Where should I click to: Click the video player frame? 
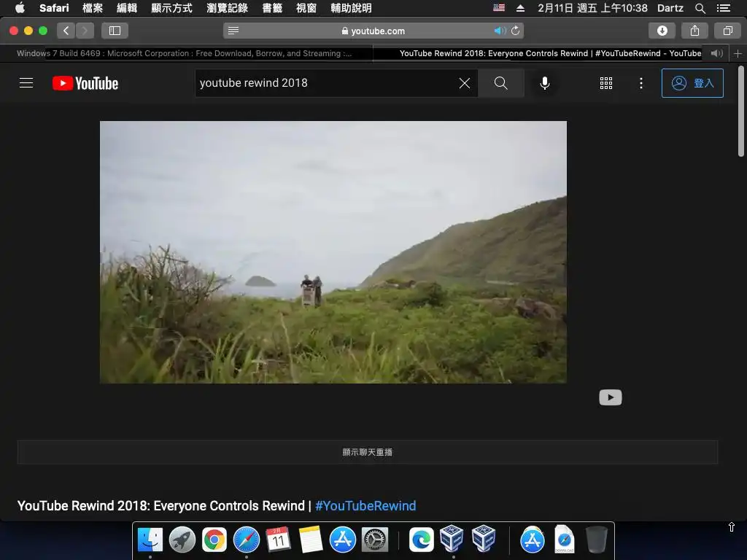click(333, 252)
